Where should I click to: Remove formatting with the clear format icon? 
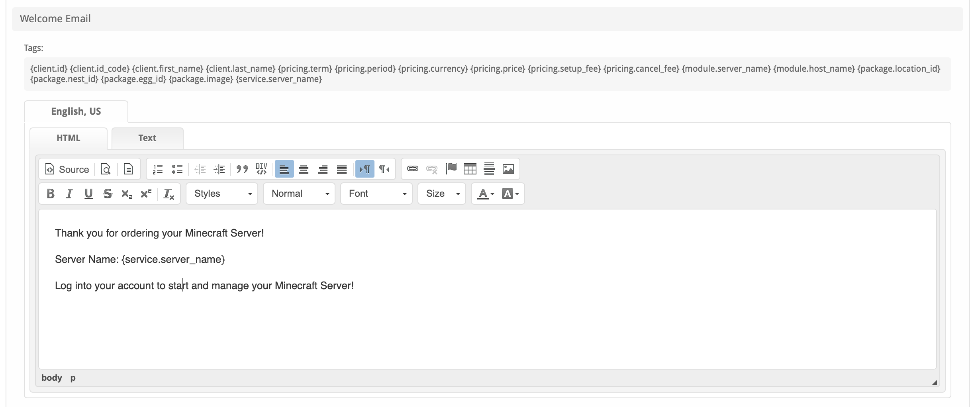[169, 194]
